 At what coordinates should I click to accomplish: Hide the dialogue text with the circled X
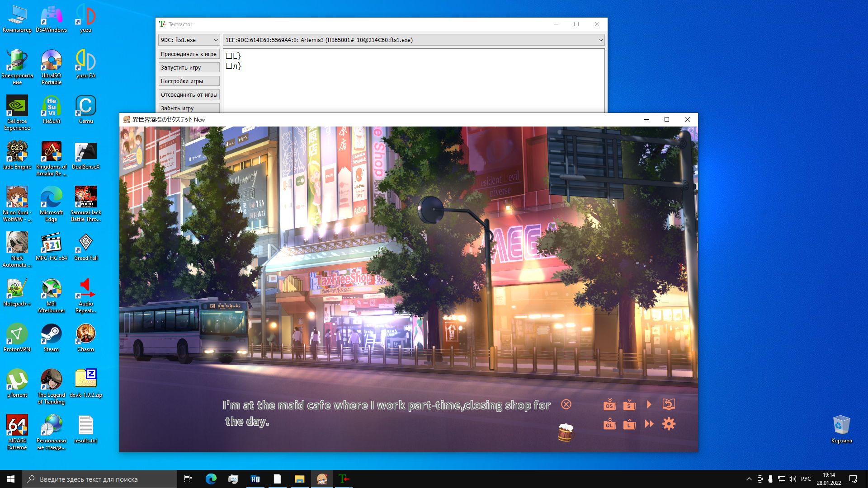click(x=566, y=404)
